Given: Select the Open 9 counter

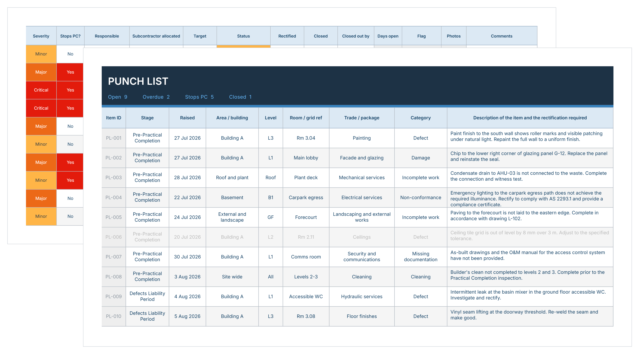Looking at the screenshot, I should point(117,97).
